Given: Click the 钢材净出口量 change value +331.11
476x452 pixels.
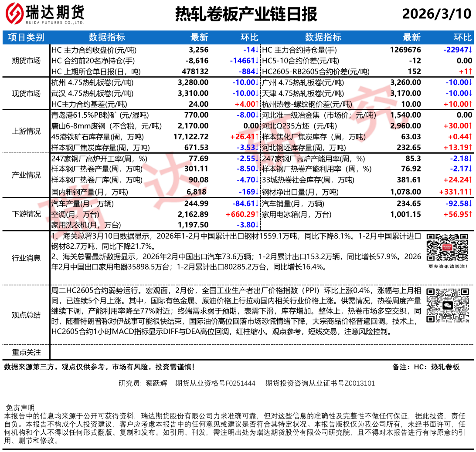Looking at the screenshot, I should [456, 192].
